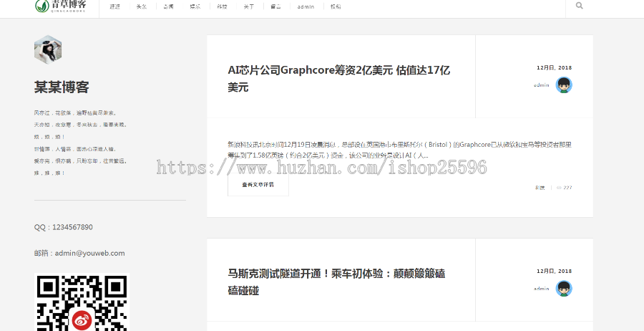Click the 查看文章详情 button
The height and width of the screenshot is (331, 644).
pyautogui.click(x=258, y=185)
